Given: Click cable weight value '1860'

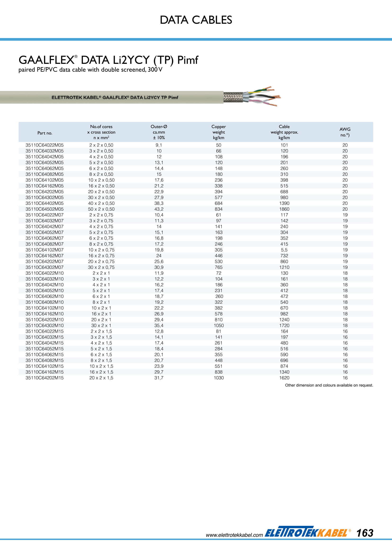Looking at the screenshot, I should [x=284, y=209].
